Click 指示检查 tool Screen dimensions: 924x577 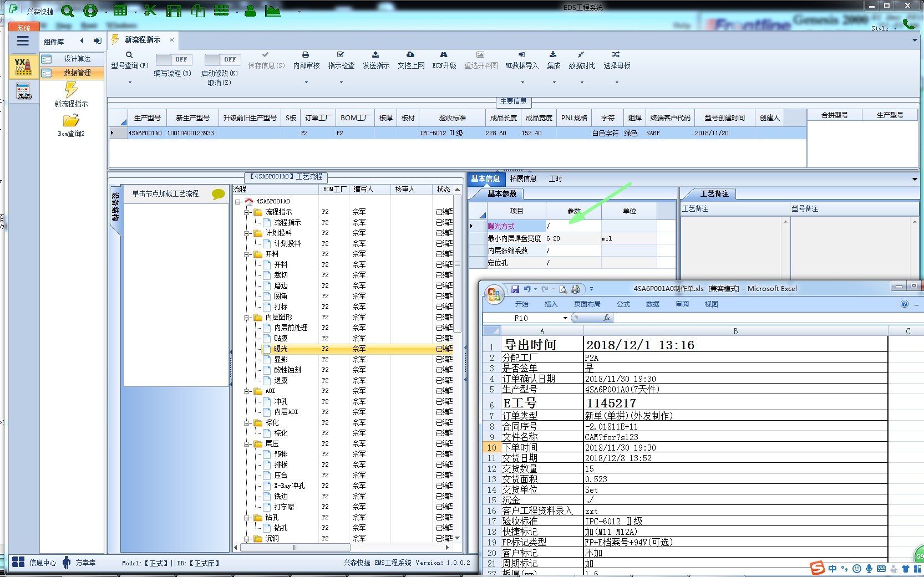pyautogui.click(x=341, y=60)
